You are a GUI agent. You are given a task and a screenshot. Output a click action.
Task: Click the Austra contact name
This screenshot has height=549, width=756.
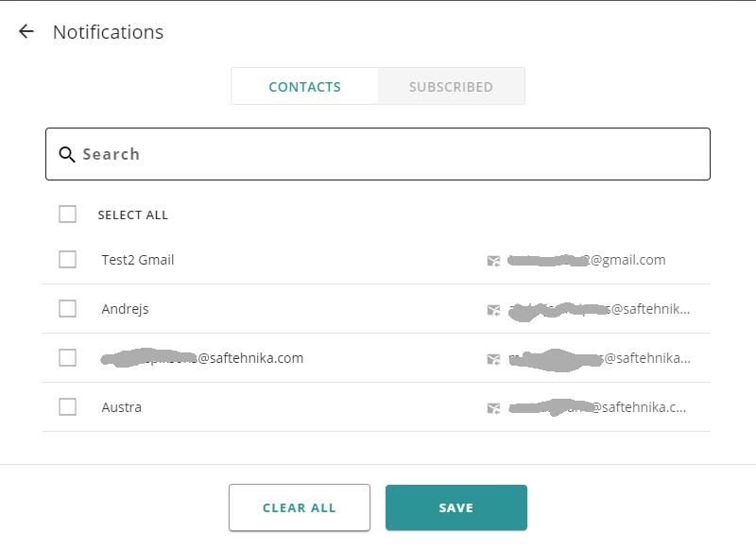point(122,407)
